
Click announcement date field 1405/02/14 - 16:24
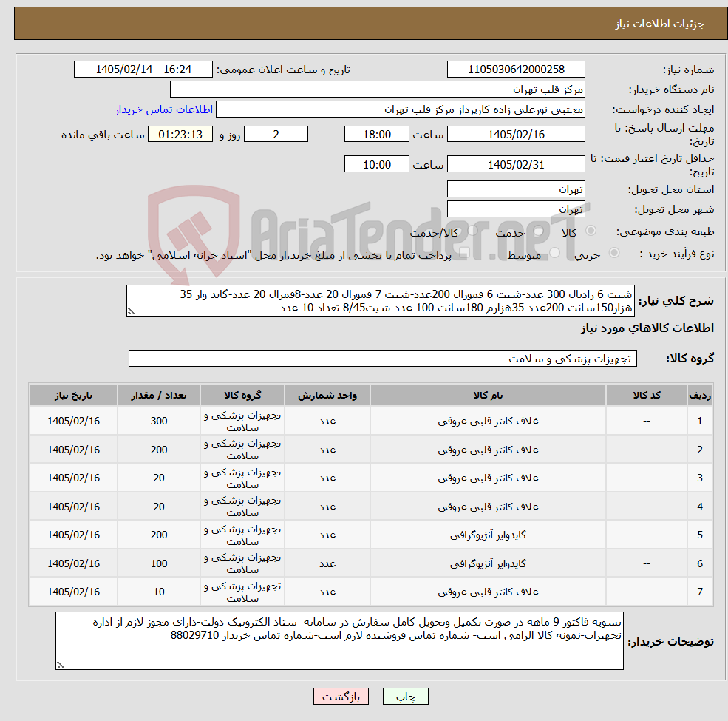point(143,70)
